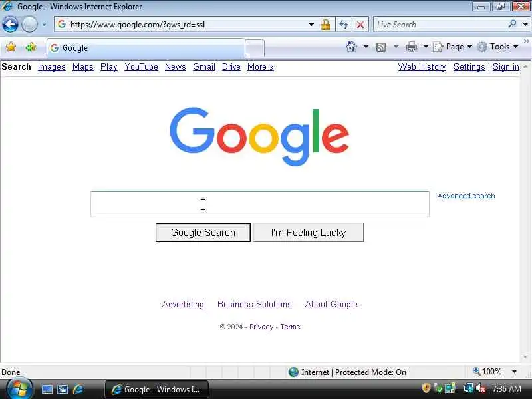Open the Maps link
This screenshot has height=399, width=532.
click(x=82, y=67)
